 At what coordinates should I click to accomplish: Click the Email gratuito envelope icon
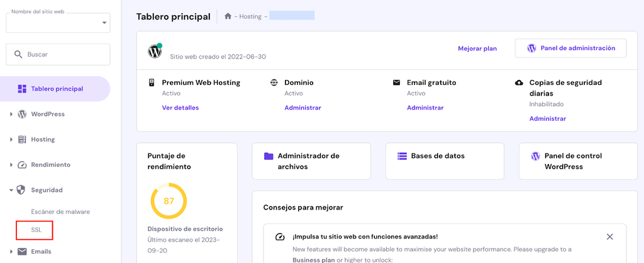pos(396,82)
